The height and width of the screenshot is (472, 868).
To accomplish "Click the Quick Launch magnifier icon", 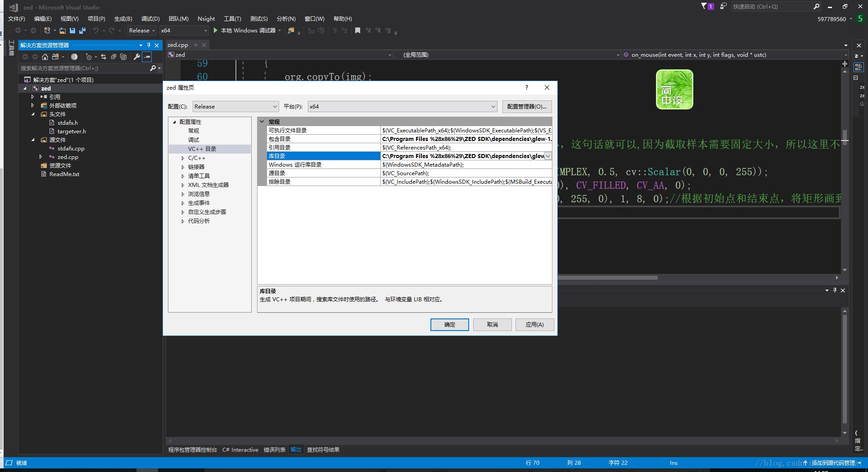I will pyautogui.click(x=816, y=6).
